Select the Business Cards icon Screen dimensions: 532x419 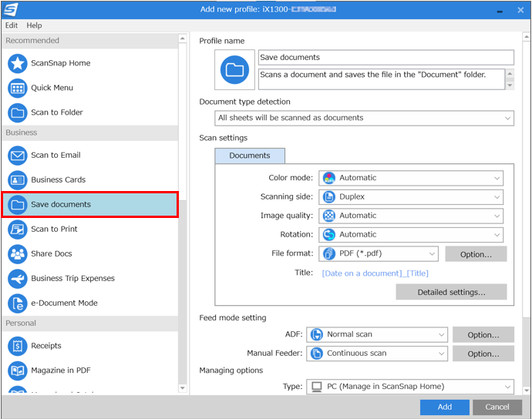17,180
